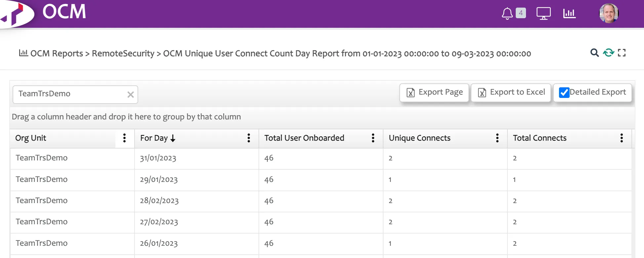
Task: Click Total User Onboarded 46 for 27/02/2023
Action: coord(269,222)
